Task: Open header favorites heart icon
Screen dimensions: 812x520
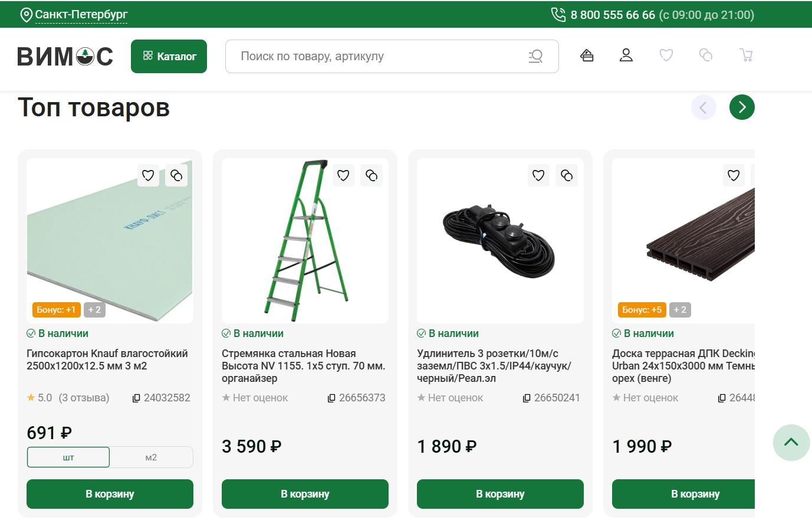Action: point(666,55)
